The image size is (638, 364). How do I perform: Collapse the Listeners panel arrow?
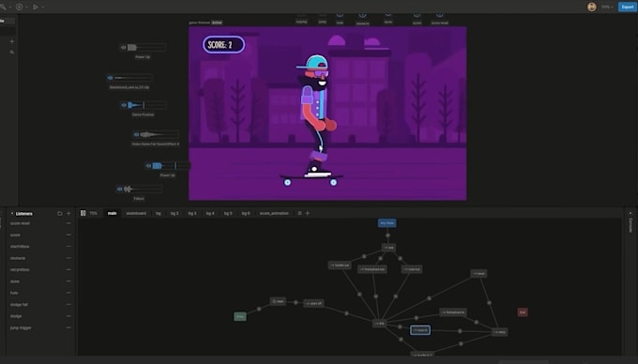pos(12,214)
